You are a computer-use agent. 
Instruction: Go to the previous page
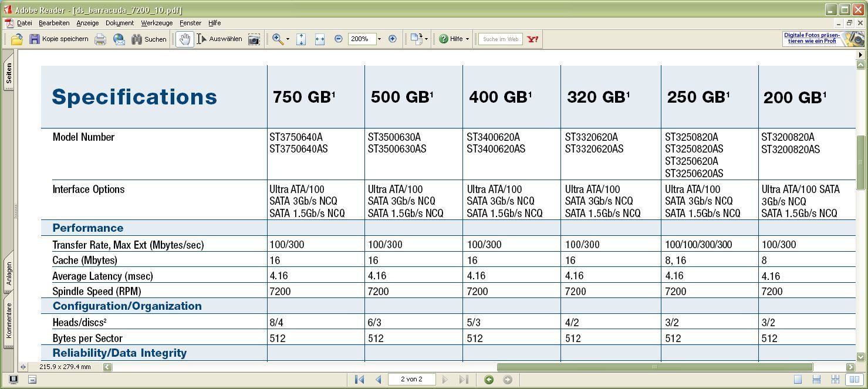point(379,380)
